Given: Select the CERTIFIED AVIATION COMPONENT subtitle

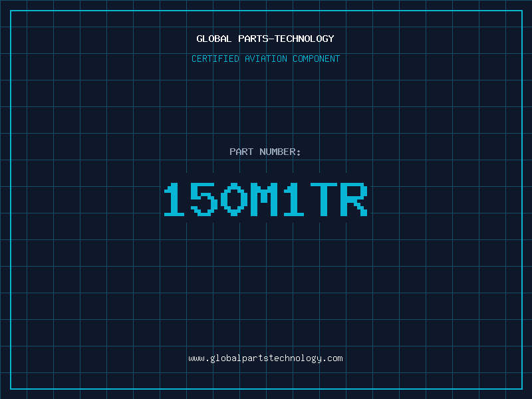Looking at the screenshot, I should 265,59.
